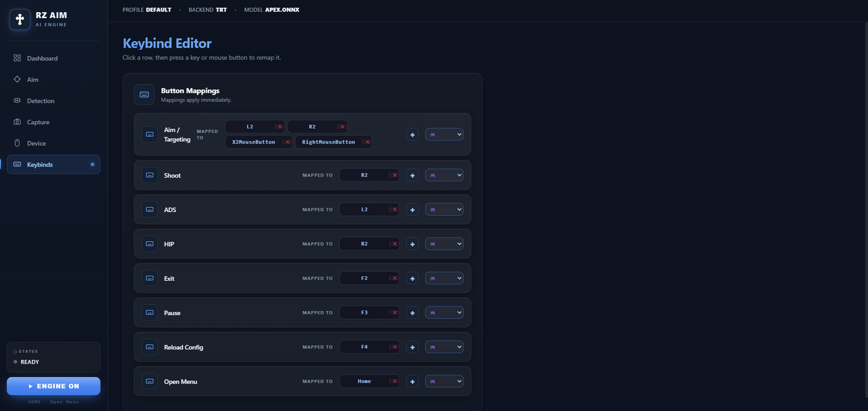Open the Detection section
Image resolution: width=868 pixels, height=411 pixels.
pos(54,101)
